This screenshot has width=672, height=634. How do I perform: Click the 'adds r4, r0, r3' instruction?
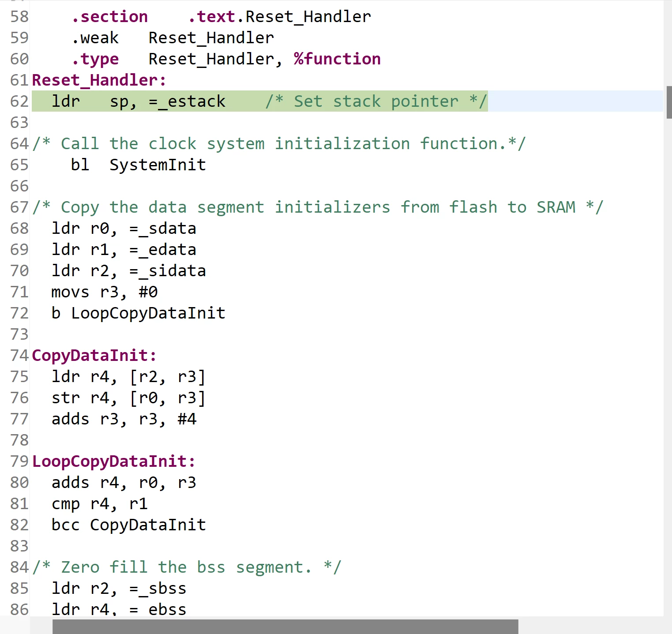[124, 482]
